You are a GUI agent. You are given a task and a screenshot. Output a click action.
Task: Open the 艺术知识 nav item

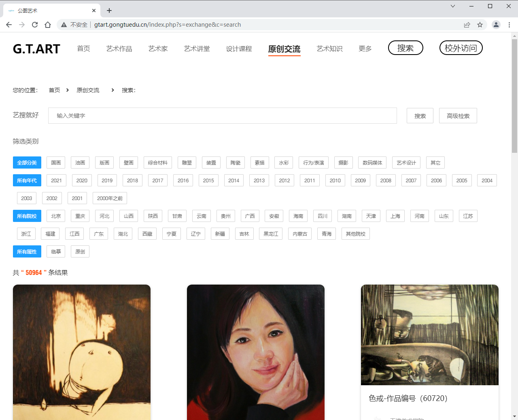point(329,49)
